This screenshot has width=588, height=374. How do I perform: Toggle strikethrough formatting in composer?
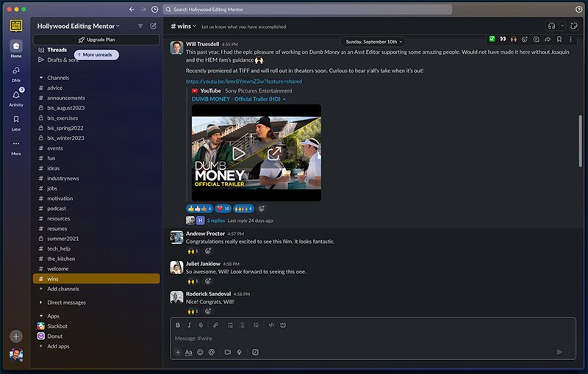[201, 326]
